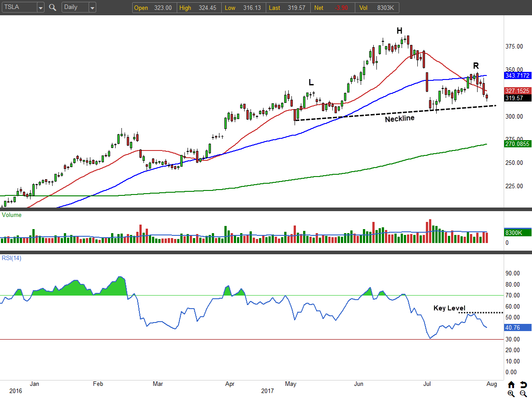The image size is (532, 398).
Task: Reset chart with the home icon
Action: 511,385
